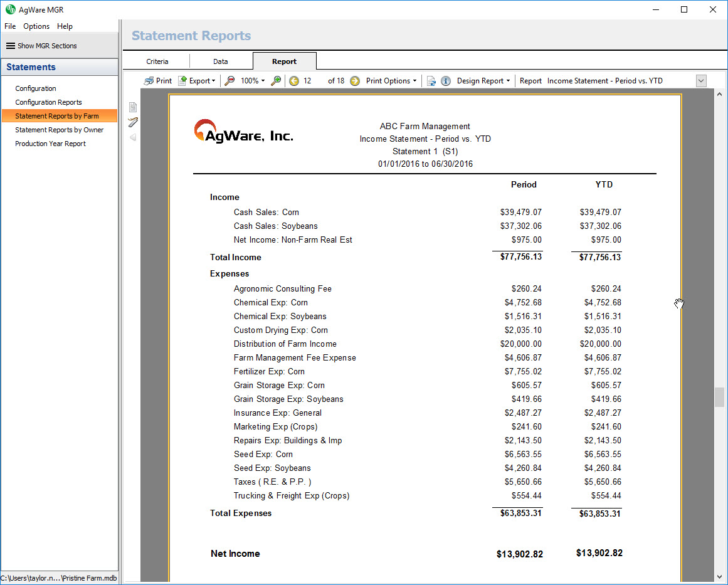This screenshot has height=585, width=728.
Task: Open the Print Options dropdown
Action: click(391, 81)
